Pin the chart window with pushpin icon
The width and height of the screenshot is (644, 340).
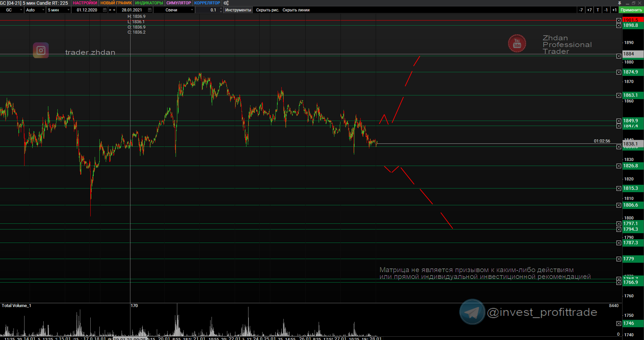click(619, 3)
